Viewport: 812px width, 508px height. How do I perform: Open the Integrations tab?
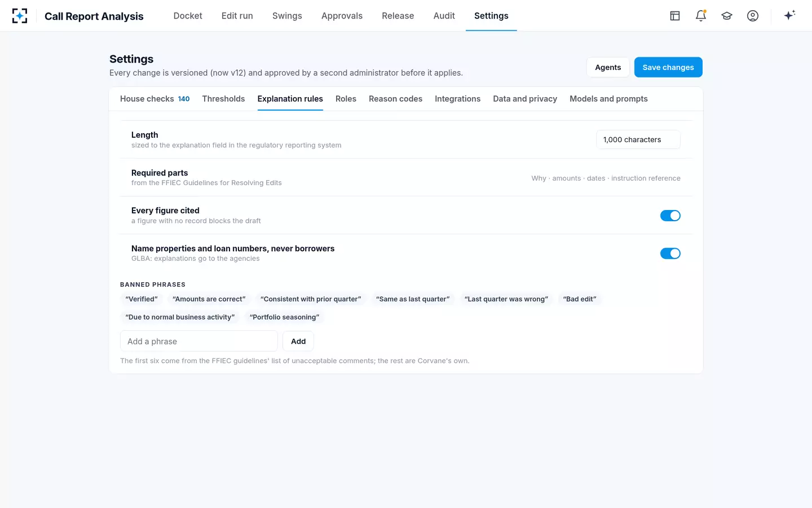click(457, 99)
